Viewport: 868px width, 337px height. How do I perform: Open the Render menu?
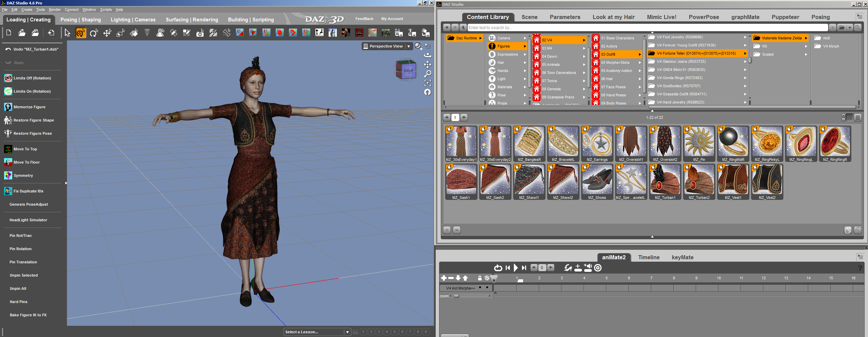click(55, 10)
